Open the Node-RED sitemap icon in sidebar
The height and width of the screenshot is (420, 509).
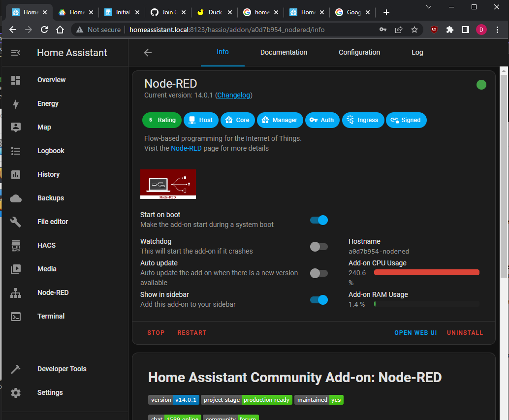click(x=16, y=293)
